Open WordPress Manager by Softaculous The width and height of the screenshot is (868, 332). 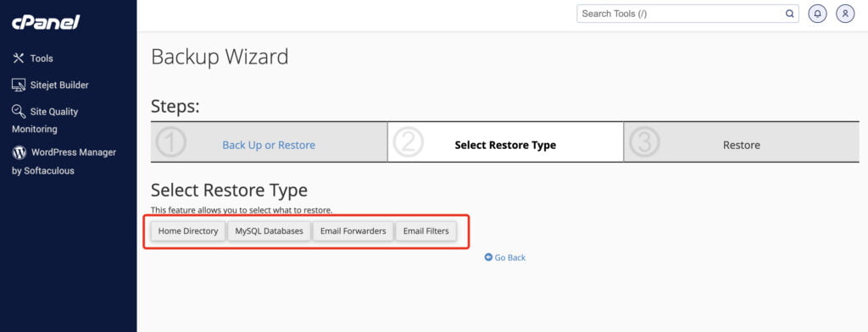(x=64, y=161)
